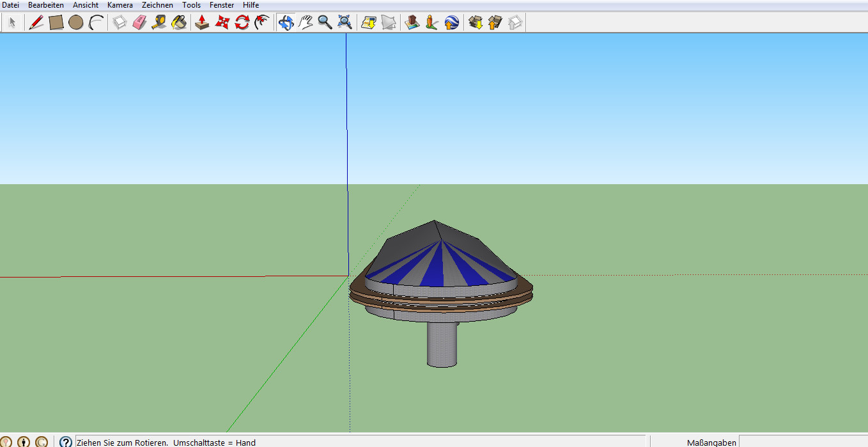Click the Get Models download icon
Image resolution: width=868 pixels, height=447 pixels.
pos(475,23)
